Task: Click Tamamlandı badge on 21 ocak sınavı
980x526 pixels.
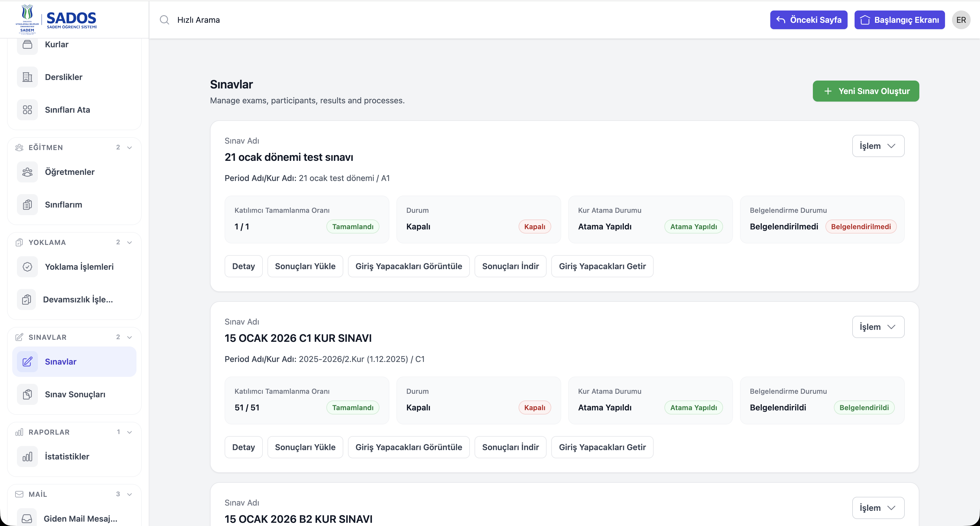Action: pyautogui.click(x=353, y=227)
